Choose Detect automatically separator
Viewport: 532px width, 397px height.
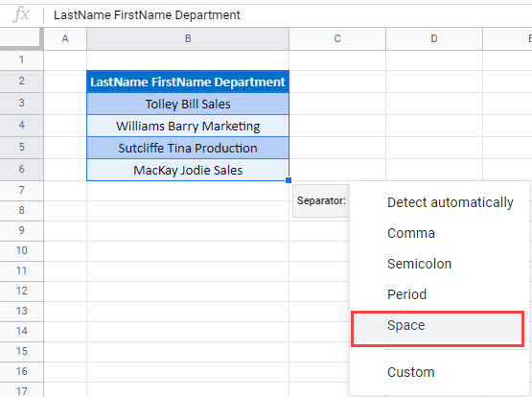coord(450,202)
